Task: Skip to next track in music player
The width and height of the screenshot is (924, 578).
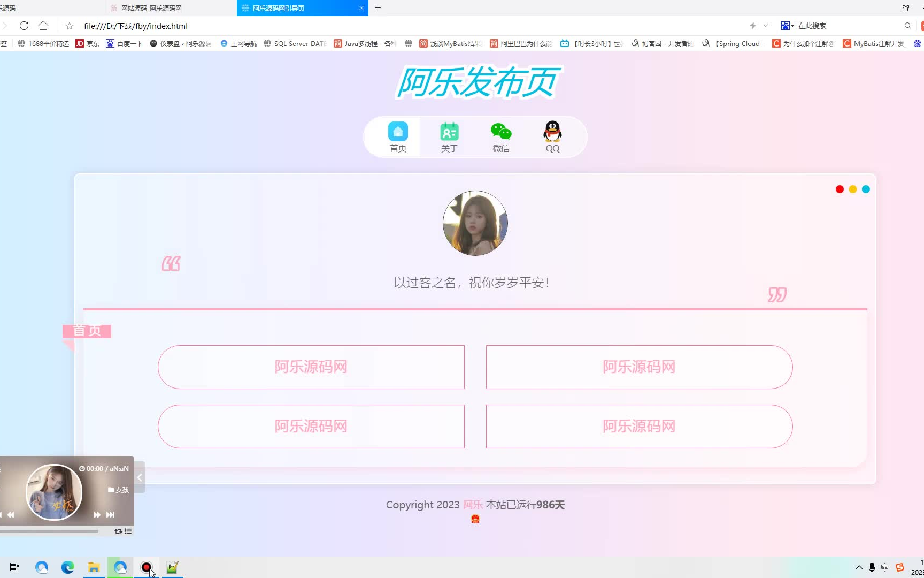Action: click(x=110, y=514)
